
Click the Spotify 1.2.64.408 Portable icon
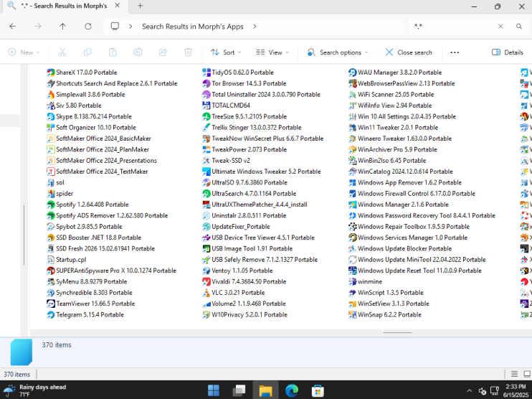(x=51, y=205)
